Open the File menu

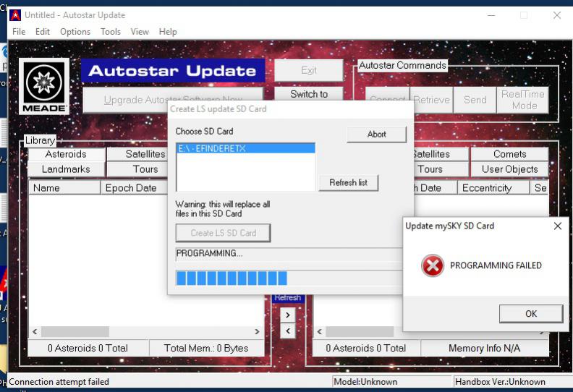pyautogui.click(x=19, y=32)
